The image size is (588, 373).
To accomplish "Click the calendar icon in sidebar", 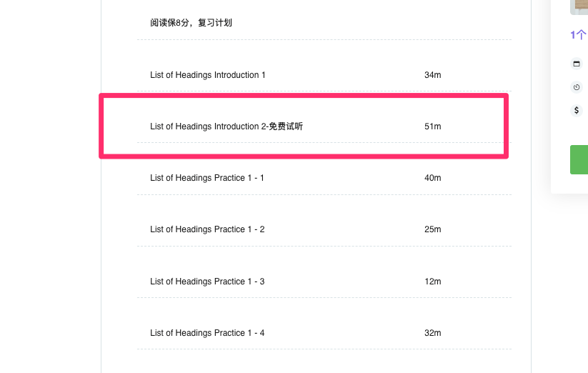I will [577, 64].
